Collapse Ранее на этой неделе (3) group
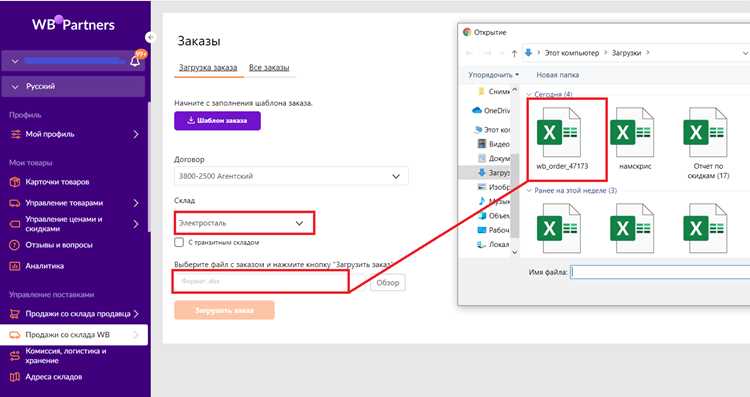Screen dimensions: 750x397 [529, 190]
